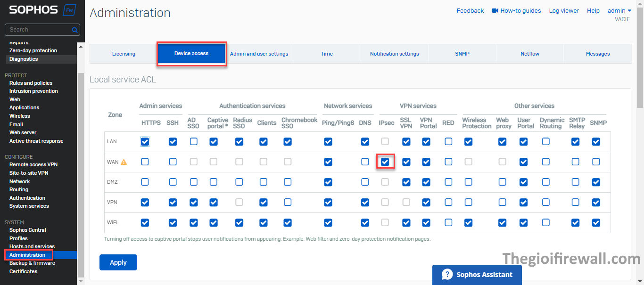Uncheck IPsec for the WAN zone
644x285 pixels.
coord(385,162)
